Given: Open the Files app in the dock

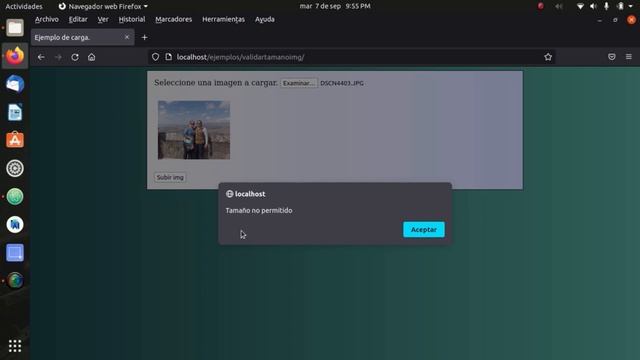Looking at the screenshot, I should [x=15, y=28].
